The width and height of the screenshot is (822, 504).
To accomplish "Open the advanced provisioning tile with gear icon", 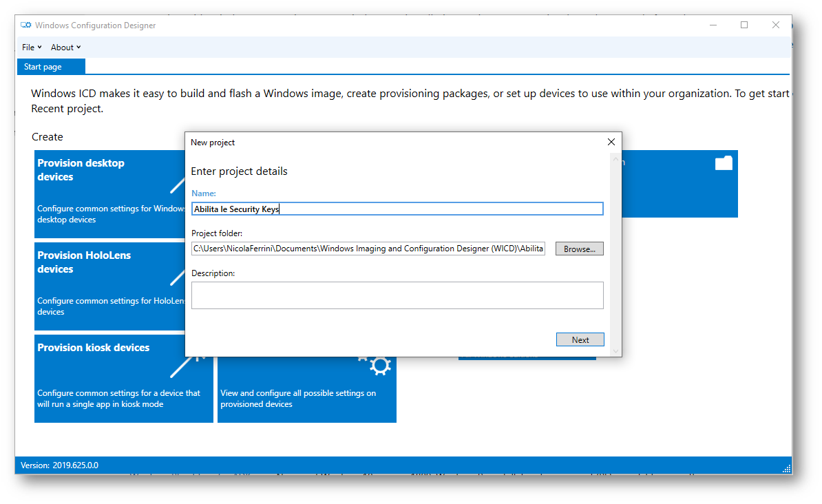I will pos(306,390).
